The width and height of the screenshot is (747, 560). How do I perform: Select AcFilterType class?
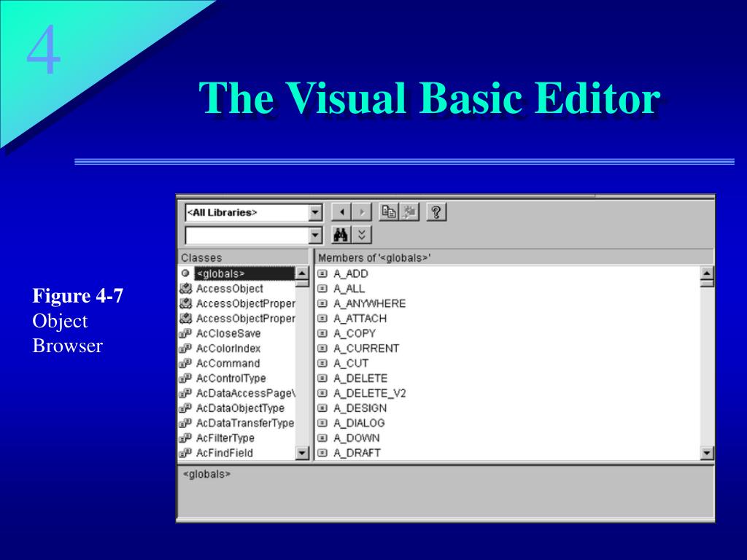coord(225,438)
